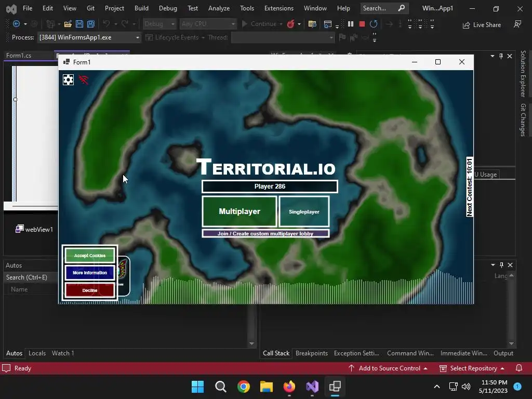Click the Save file icon

point(79,24)
